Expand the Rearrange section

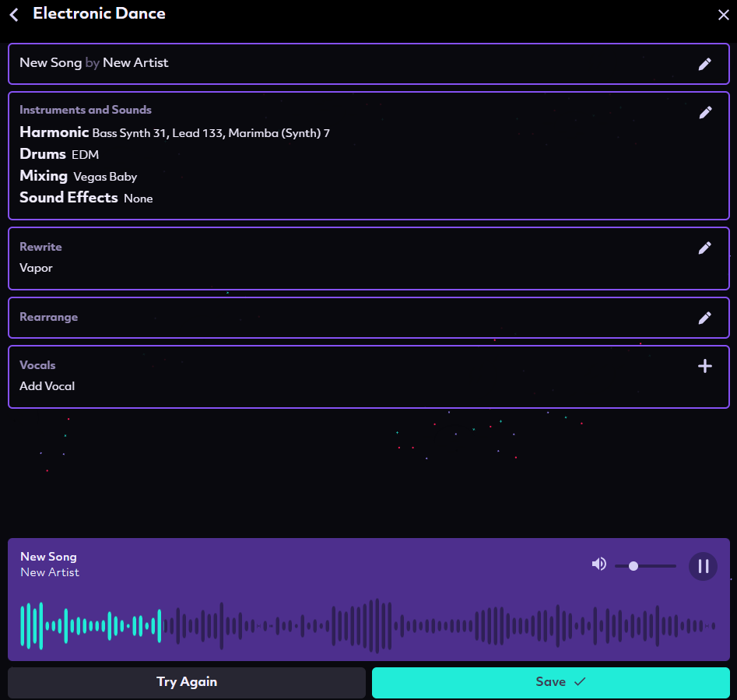(x=48, y=318)
